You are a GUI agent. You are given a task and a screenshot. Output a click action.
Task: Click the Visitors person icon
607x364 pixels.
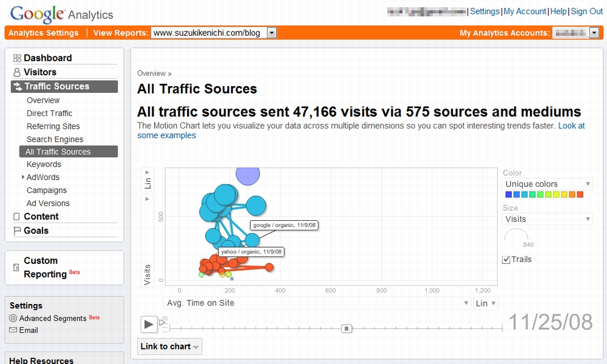click(17, 72)
